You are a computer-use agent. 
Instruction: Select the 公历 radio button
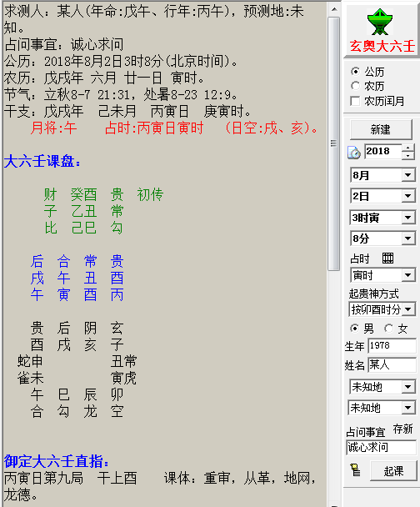355,71
